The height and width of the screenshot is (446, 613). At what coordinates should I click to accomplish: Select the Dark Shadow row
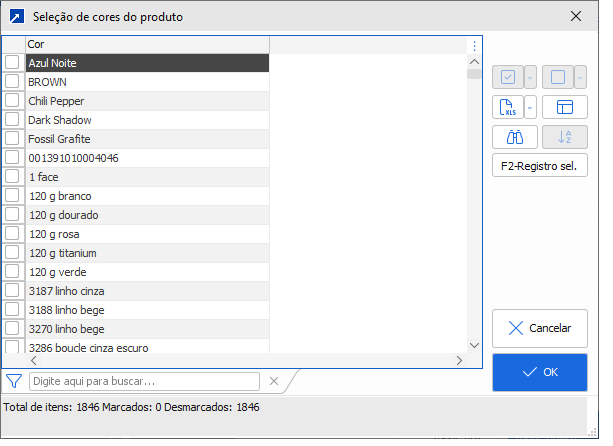tap(147, 120)
